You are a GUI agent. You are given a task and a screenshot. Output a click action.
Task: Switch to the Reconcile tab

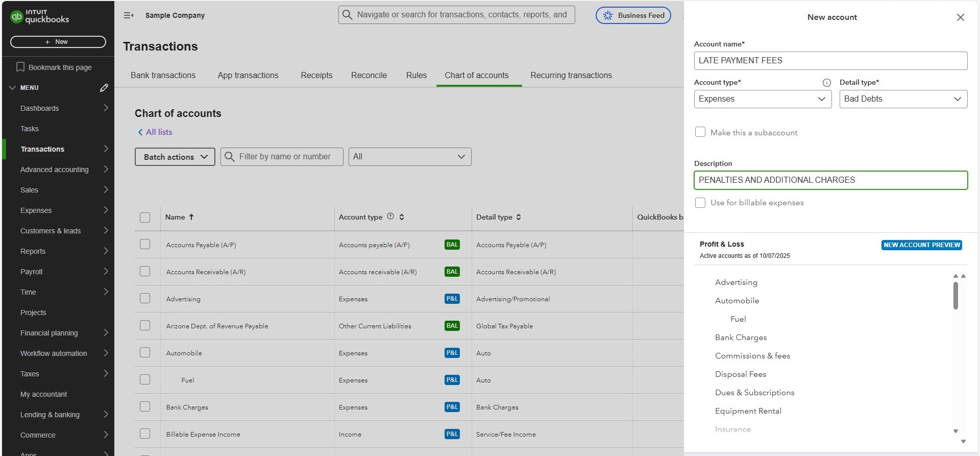pos(369,75)
